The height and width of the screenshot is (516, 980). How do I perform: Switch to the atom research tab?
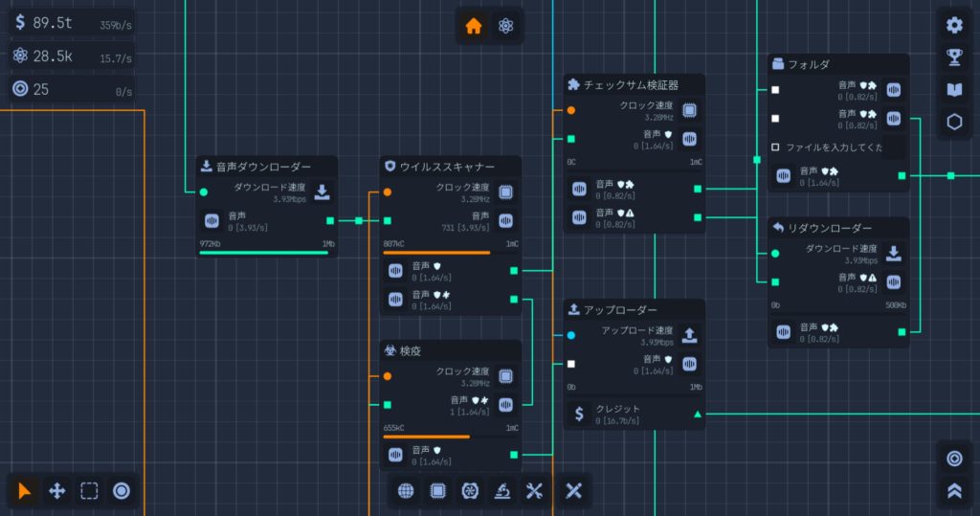coord(506,26)
